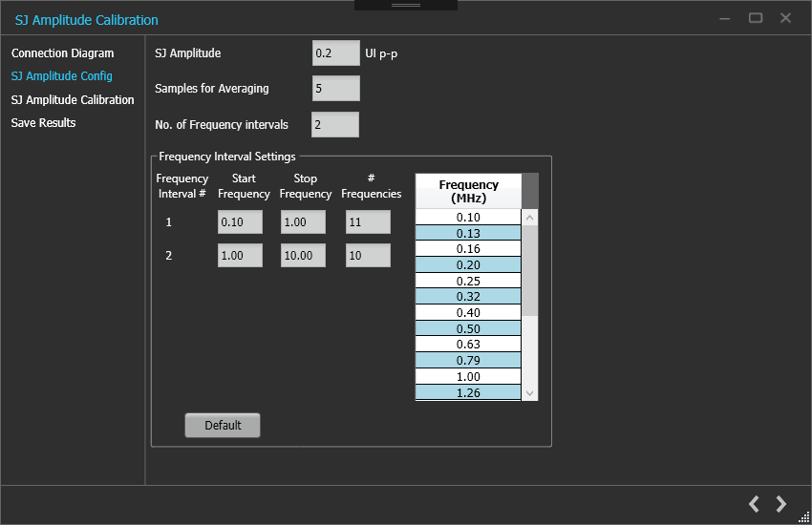
Task: Advance with the next step arrow
Action: [781, 504]
